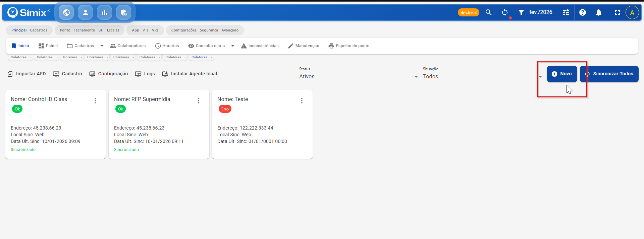644x239 pixels.
Task: Click the Cadastro action
Action: pyautogui.click(x=67, y=74)
